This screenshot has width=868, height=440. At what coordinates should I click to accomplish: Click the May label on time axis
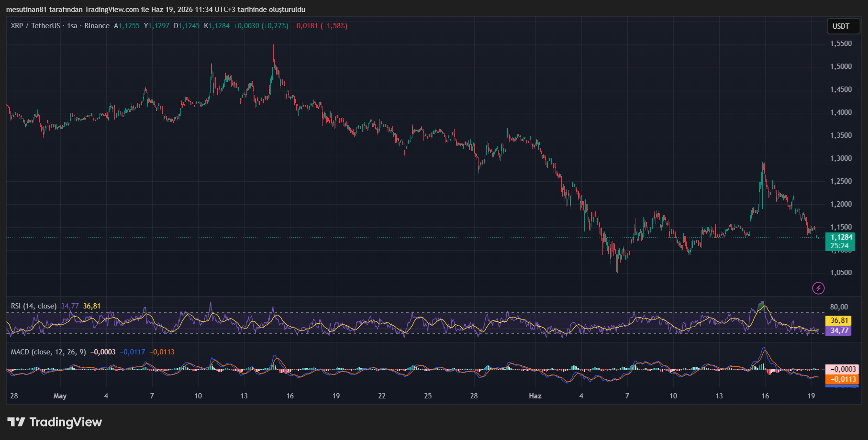[60, 396]
